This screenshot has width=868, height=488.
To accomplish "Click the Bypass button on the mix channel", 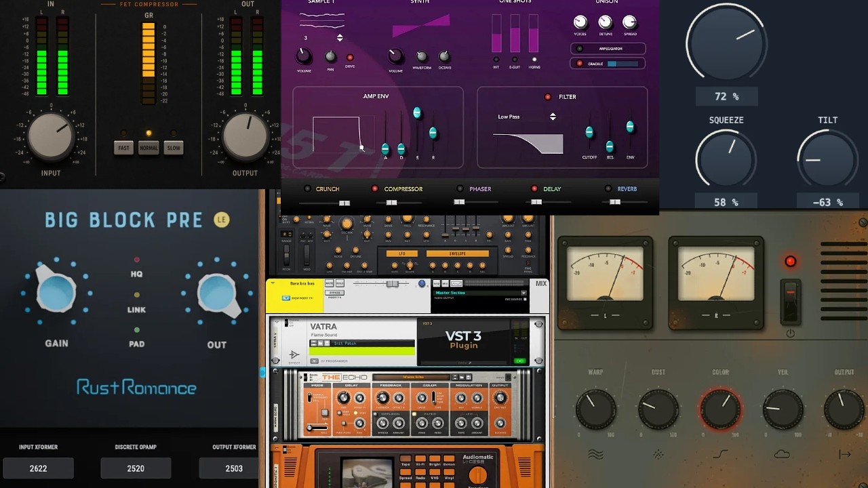I will [335, 293].
